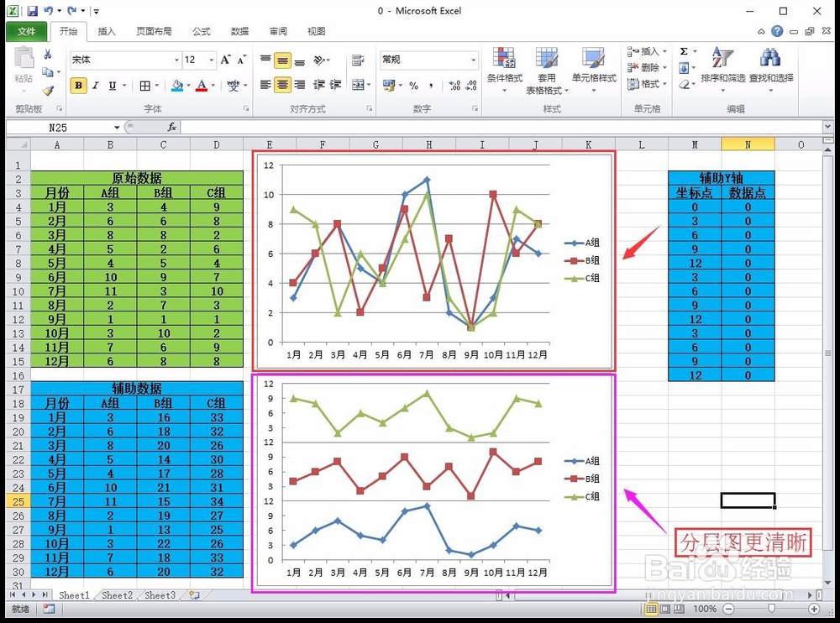Click in the formula bar input
This screenshot has width=840, height=623.
click(502, 127)
